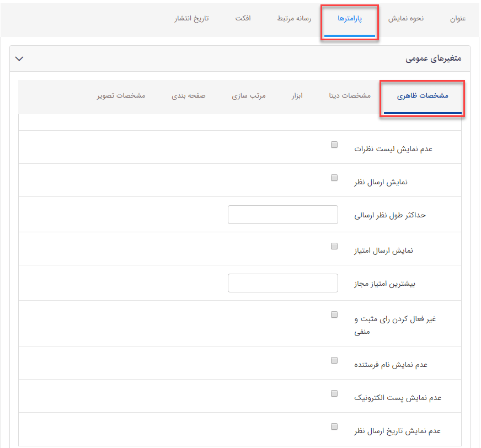Check the نمایش ارسال نظر option

pyautogui.click(x=334, y=178)
